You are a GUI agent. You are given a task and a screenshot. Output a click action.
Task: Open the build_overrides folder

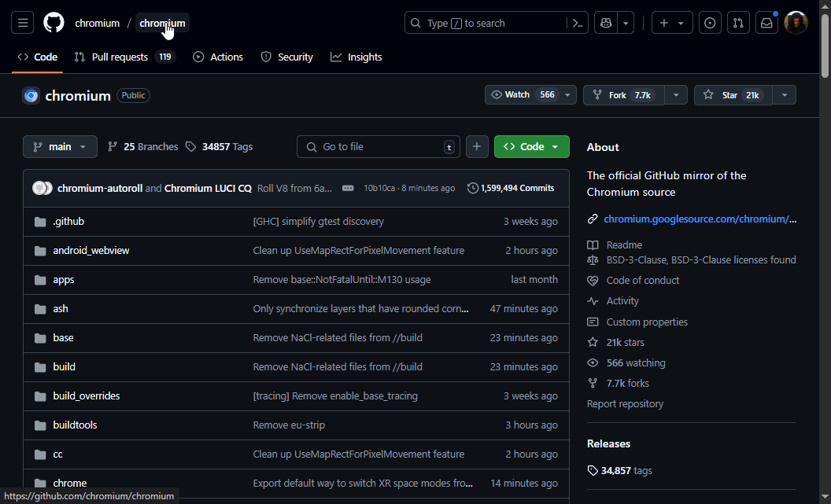tap(87, 396)
